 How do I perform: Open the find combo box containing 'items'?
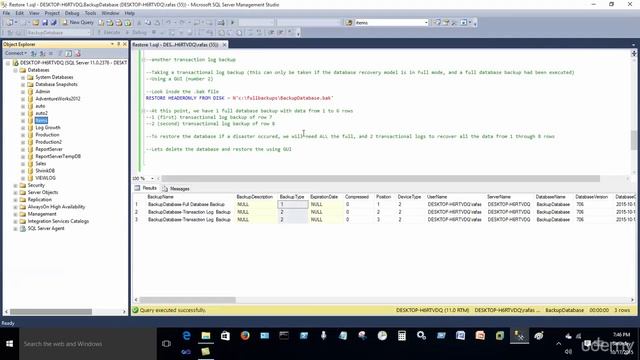(x=391, y=22)
